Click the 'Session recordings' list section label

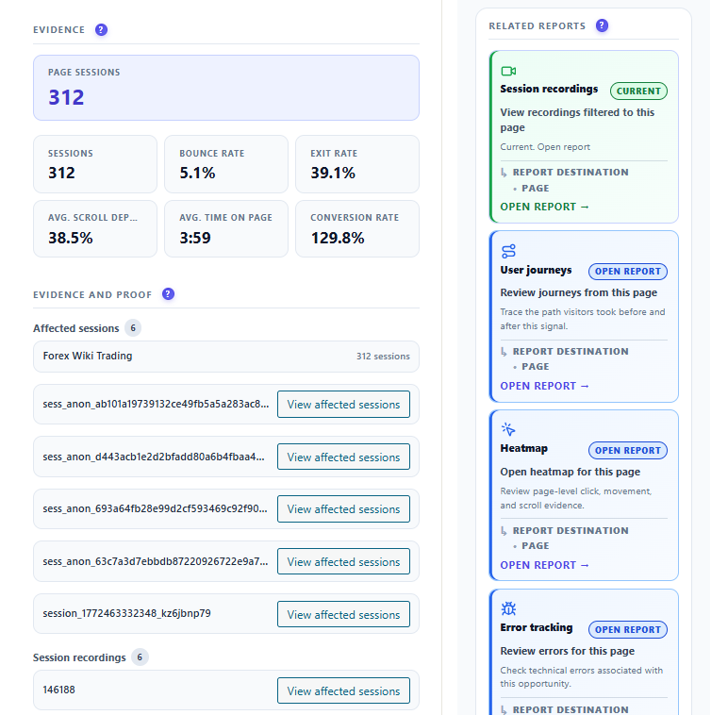click(79, 657)
